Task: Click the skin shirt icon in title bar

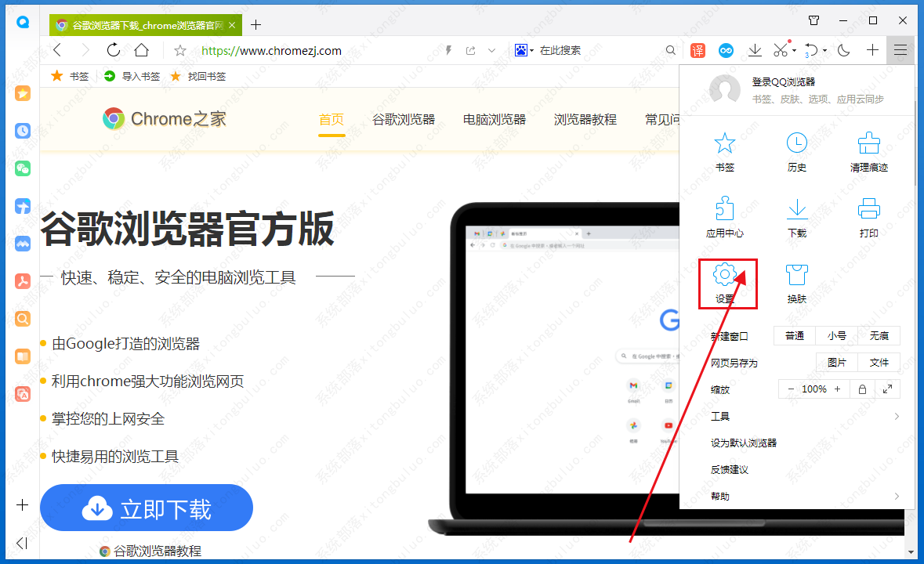Action: pyautogui.click(x=813, y=20)
